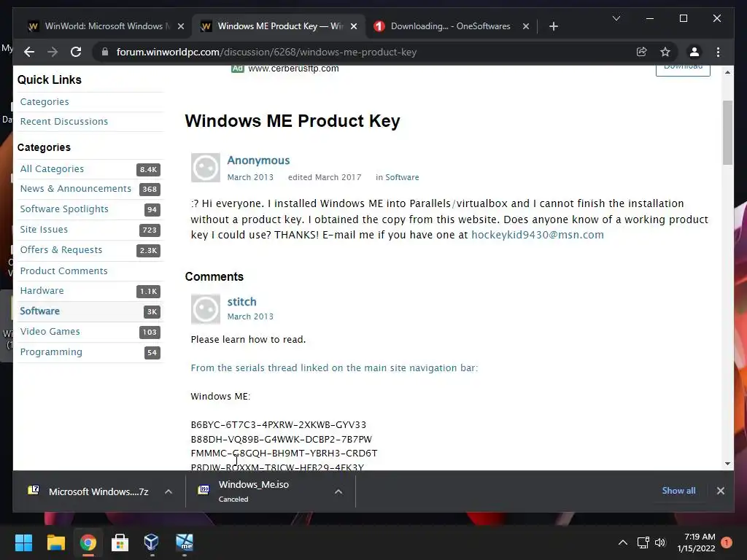Viewport: 747px width, 560px height.
Task: Switch to Downloading... - OneSoftwares tab
Action: 450,26
